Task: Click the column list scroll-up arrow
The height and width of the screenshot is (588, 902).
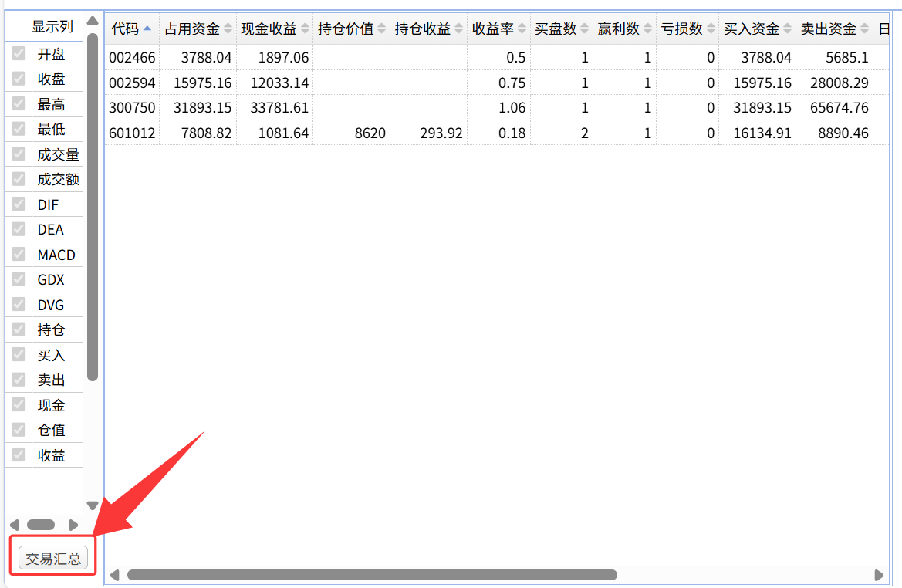Action: click(x=92, y=22)
